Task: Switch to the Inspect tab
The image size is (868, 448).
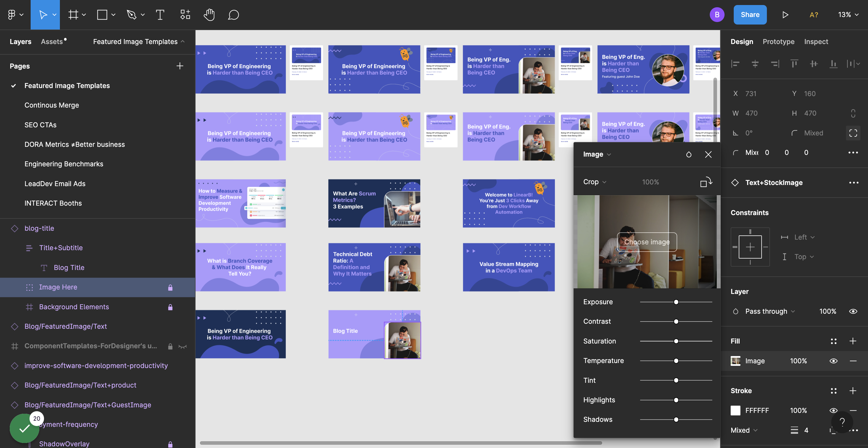Action: coord(816,42)
